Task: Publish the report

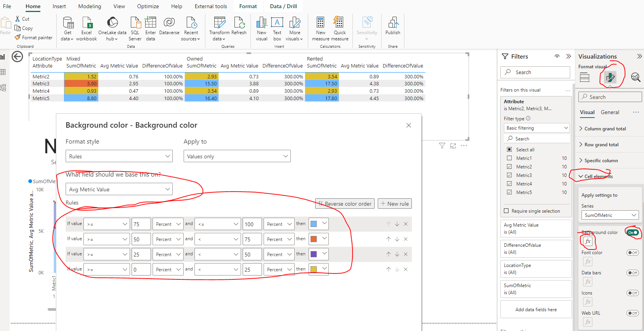Action: (393, 26)
